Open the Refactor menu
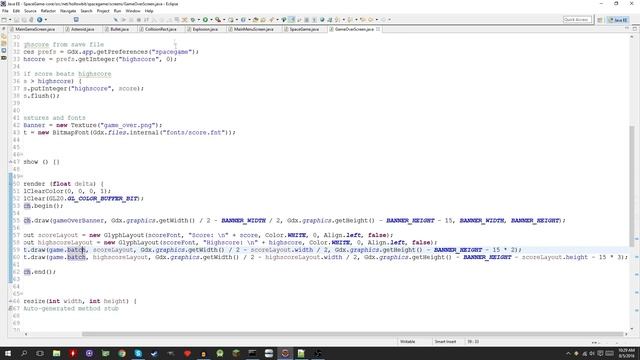 (48, 11)
